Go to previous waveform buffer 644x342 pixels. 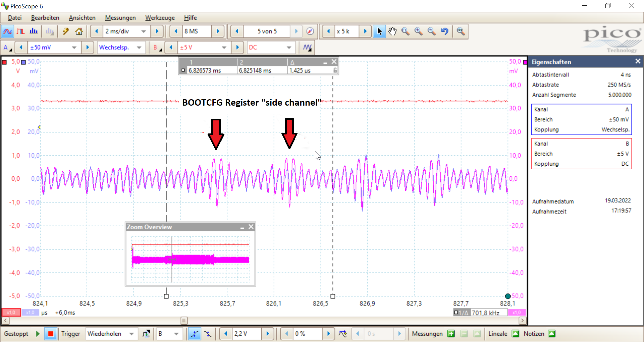point(237,32)
